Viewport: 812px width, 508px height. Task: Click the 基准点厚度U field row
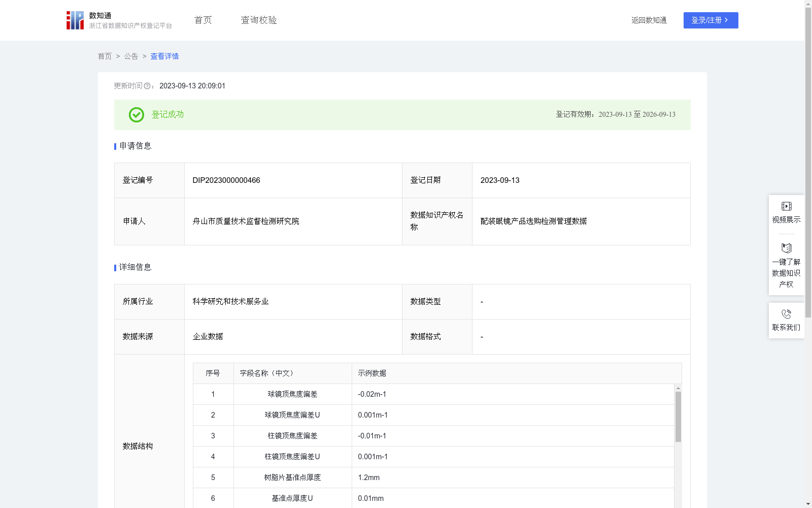pos(434,498)
